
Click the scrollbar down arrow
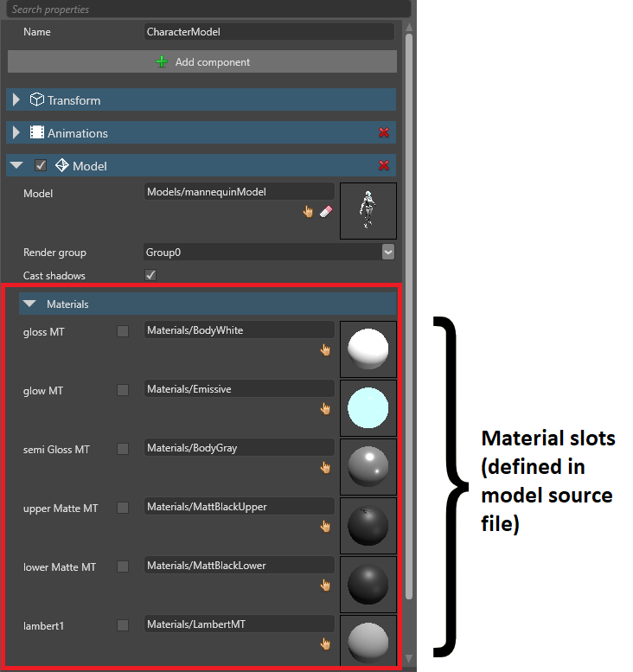(409, 658)
